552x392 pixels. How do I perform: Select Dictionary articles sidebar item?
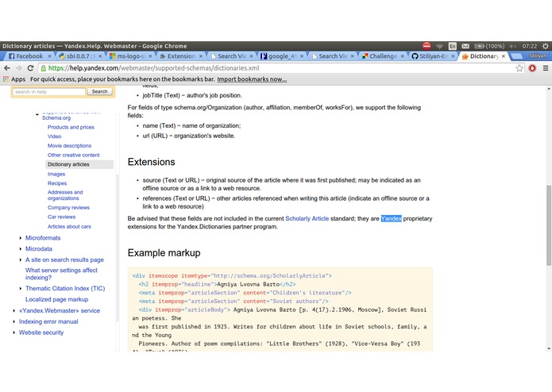(x=79, y=164)
